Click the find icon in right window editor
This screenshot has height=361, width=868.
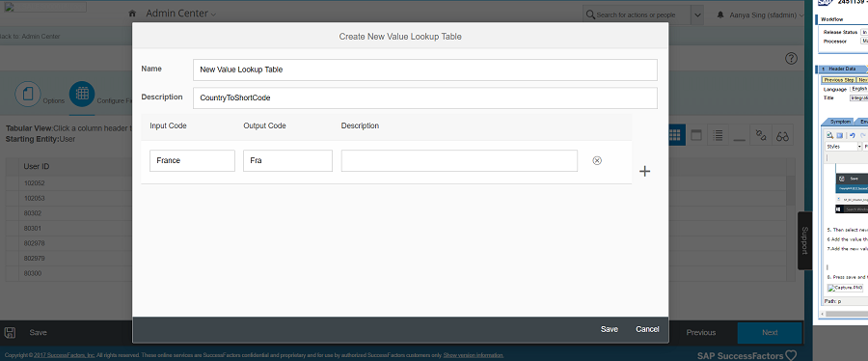tap(829, 135)
